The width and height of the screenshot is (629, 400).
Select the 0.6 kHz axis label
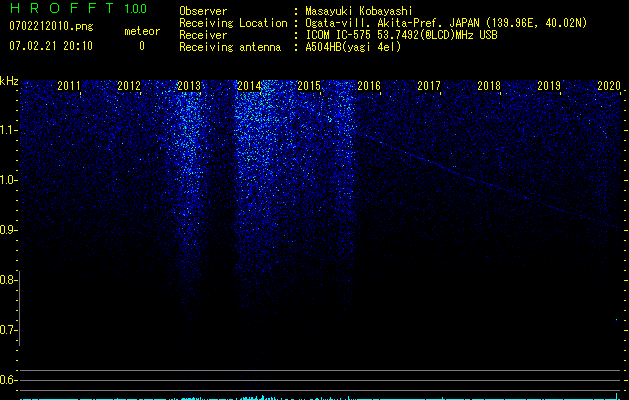coord(8,380)
